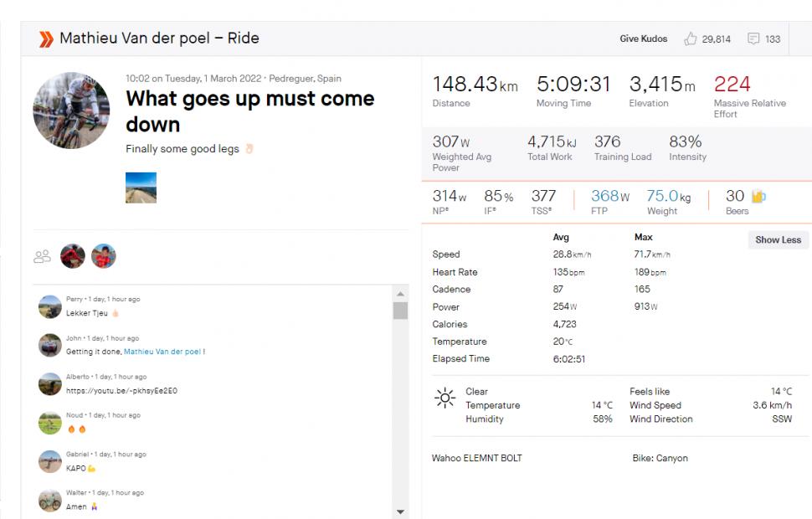Click the Heart Rate avg 135 bpm value
This screenshot has width=812, height=519.
(568, 272)
